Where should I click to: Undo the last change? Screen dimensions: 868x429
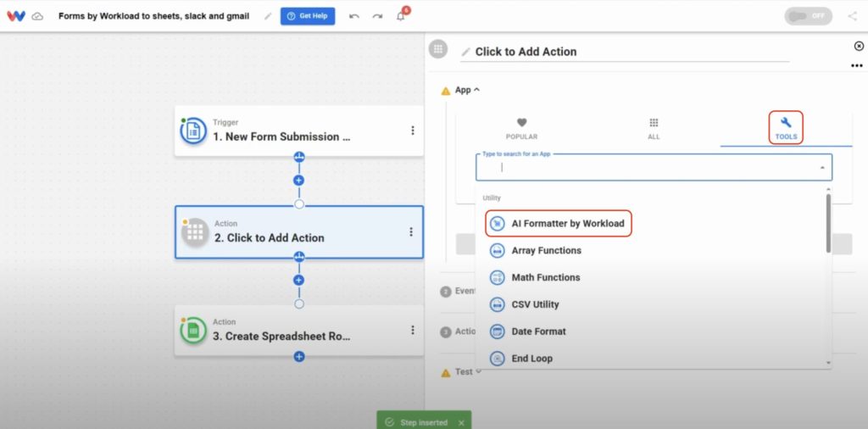(x=354, y=17)
